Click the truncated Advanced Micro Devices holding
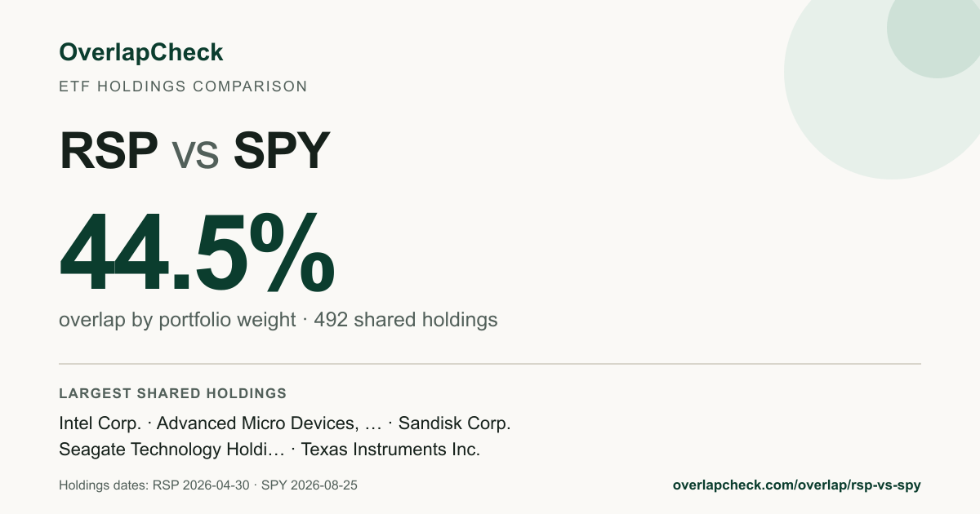 (269, 423)
